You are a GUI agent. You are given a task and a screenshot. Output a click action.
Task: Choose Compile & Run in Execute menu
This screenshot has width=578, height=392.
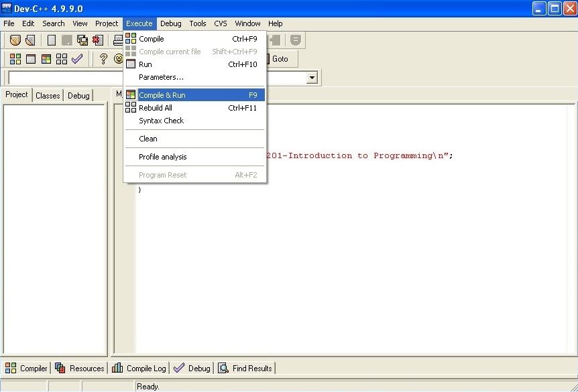(194, 95)
